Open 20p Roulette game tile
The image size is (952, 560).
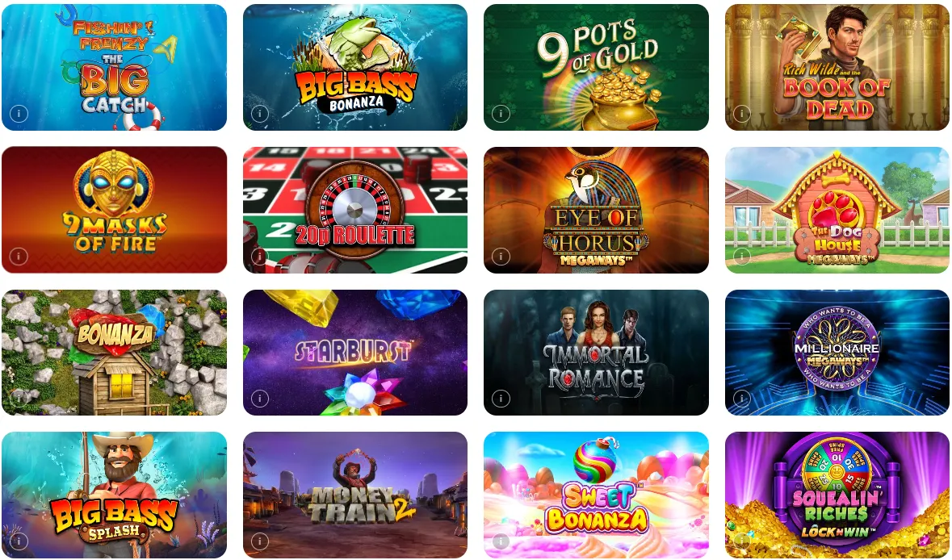355,210
